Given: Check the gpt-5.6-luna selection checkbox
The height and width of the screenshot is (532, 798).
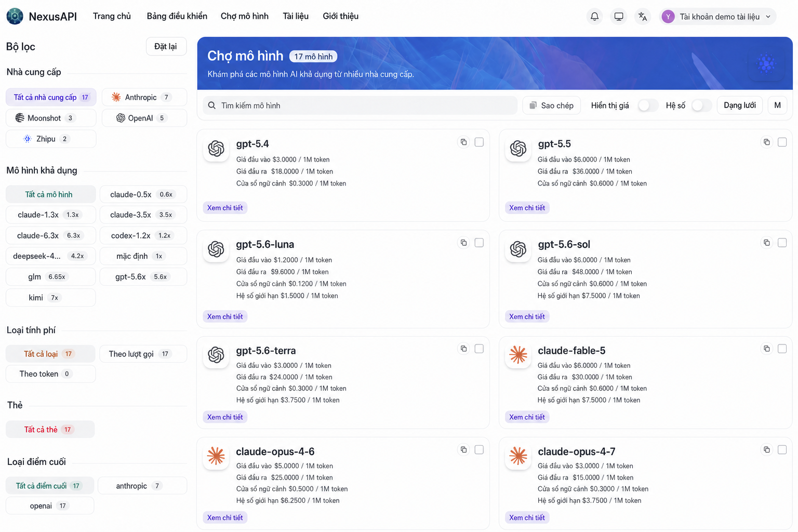Looking at the screenshot, I should [479, 243].
